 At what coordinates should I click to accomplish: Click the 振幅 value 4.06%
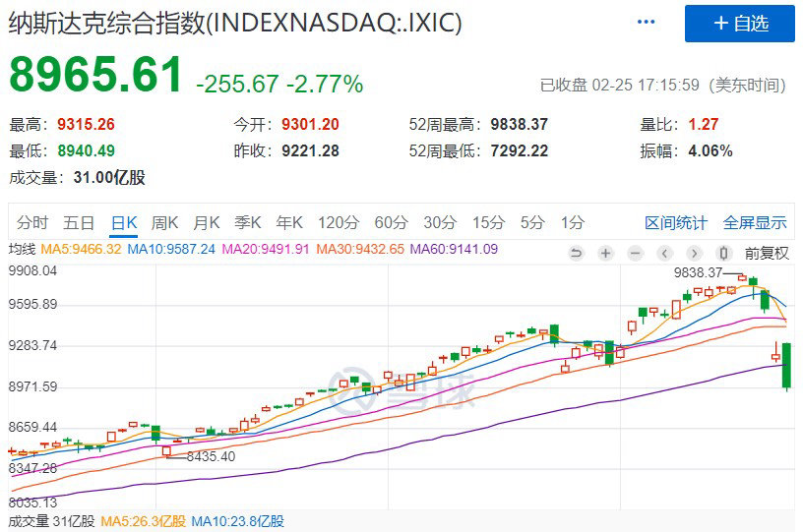(x=710, y=150)
